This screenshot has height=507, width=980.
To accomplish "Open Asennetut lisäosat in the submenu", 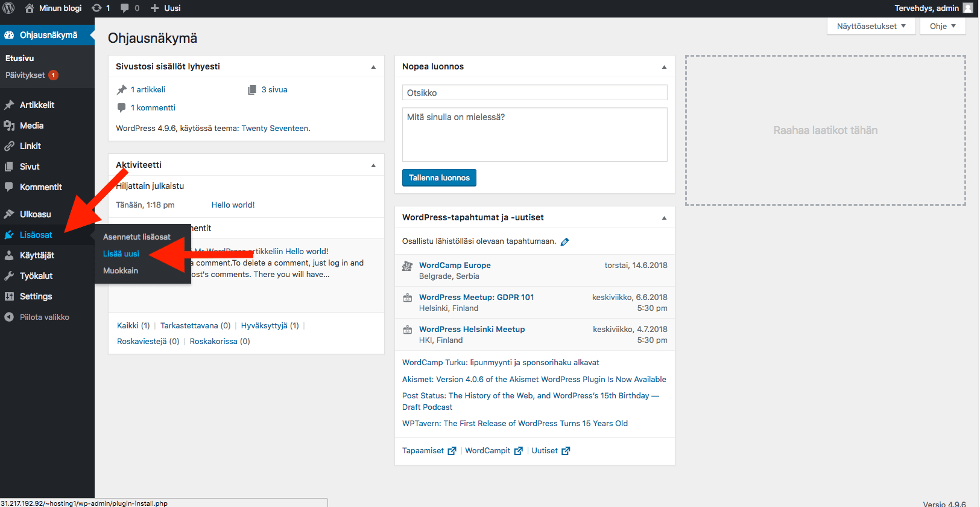I will pyautogui.click(x=137, y=237).
